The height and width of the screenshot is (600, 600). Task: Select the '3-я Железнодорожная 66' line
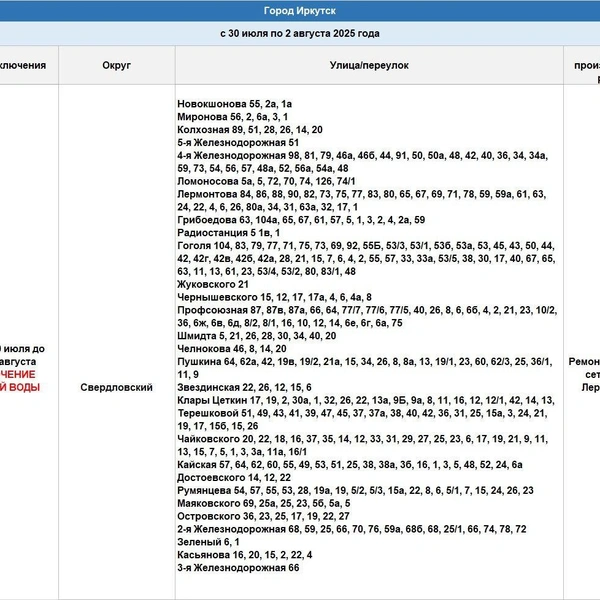238,568
